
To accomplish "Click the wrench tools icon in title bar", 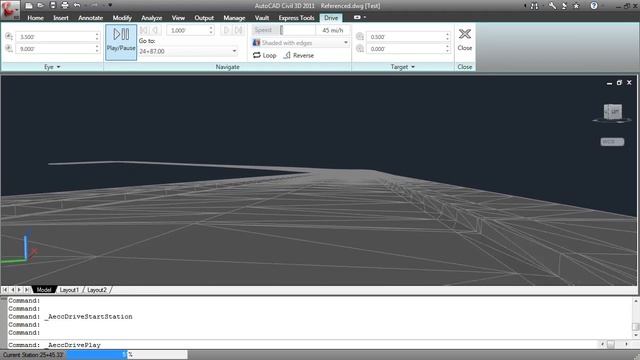I will pos(552,6).
